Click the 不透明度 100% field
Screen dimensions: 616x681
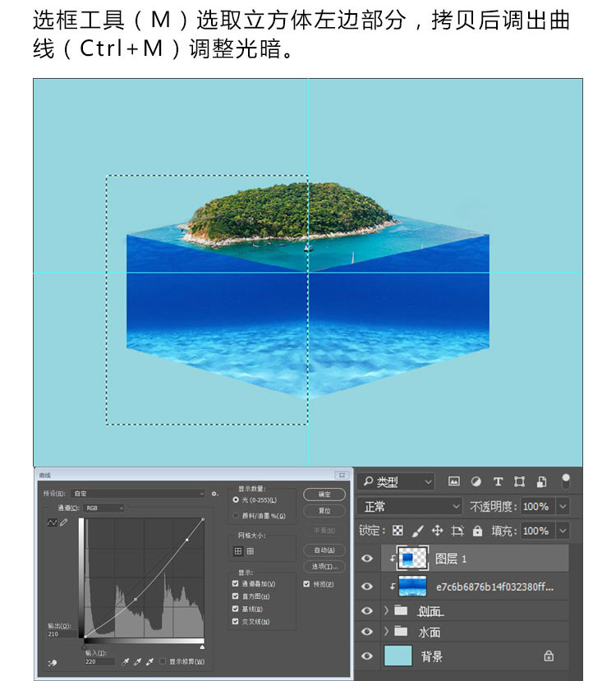point(537,506)
